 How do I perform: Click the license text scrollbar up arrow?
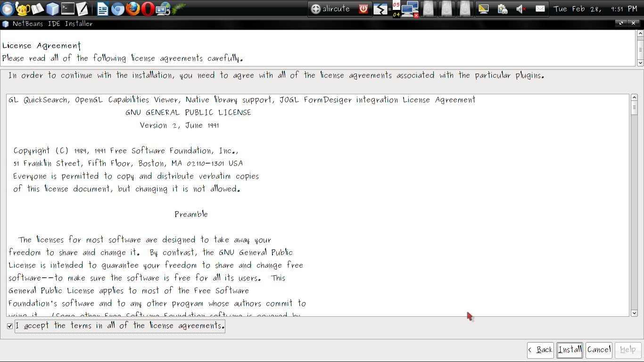[634, 98]
